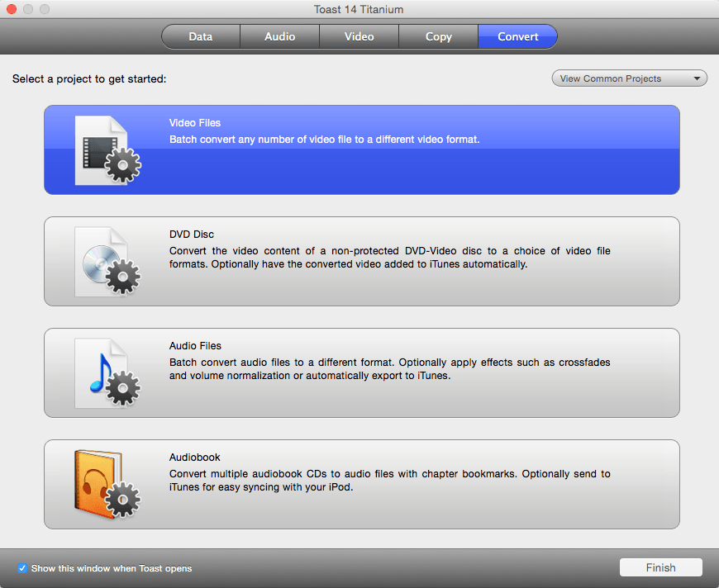Switch to the Video tab
The width and height of the screenshot is (719, 588).
pyautogui.click(x=359, y=36)
